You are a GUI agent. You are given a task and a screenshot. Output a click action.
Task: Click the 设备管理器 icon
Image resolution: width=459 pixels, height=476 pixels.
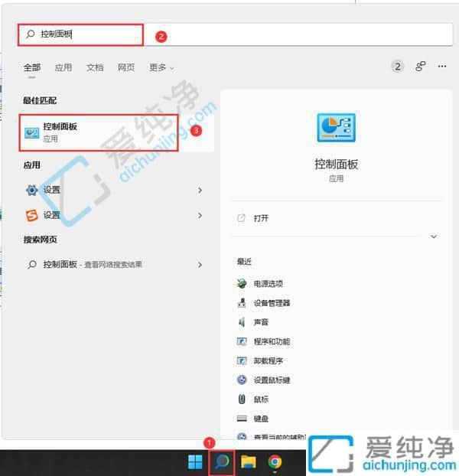[242, 302]
